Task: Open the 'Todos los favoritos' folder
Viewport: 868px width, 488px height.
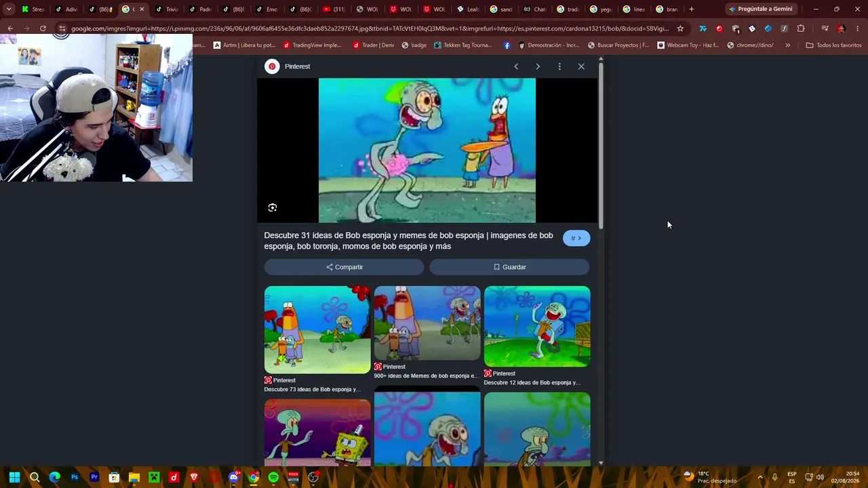Action: coord(833,45)
